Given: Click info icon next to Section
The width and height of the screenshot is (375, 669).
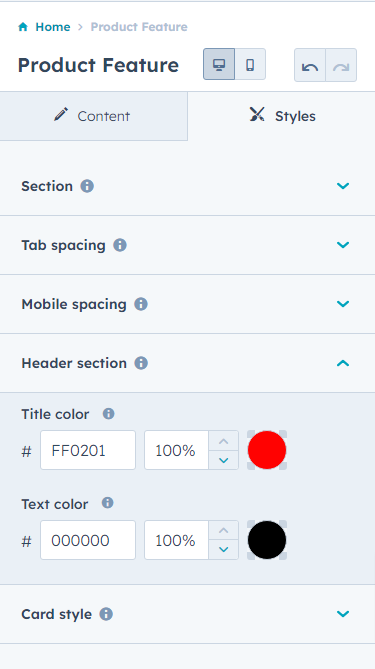Looking at the screenshot, I should (87, 186).
